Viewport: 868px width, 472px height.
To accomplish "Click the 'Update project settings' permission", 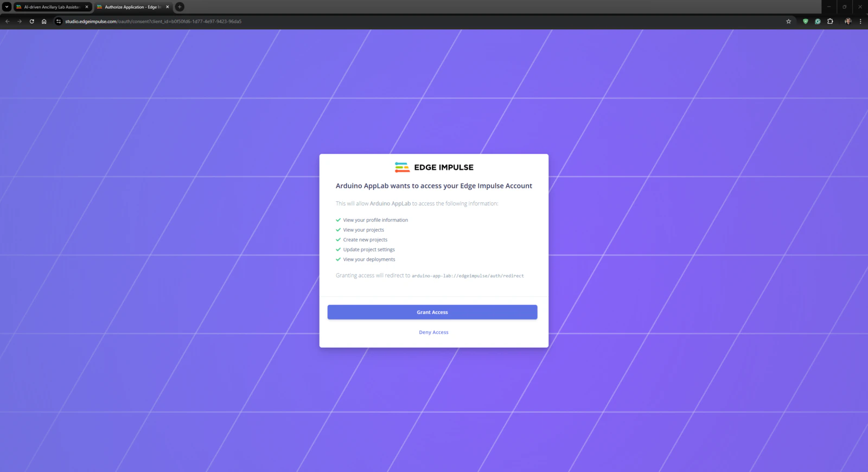I will coord(369,250).
